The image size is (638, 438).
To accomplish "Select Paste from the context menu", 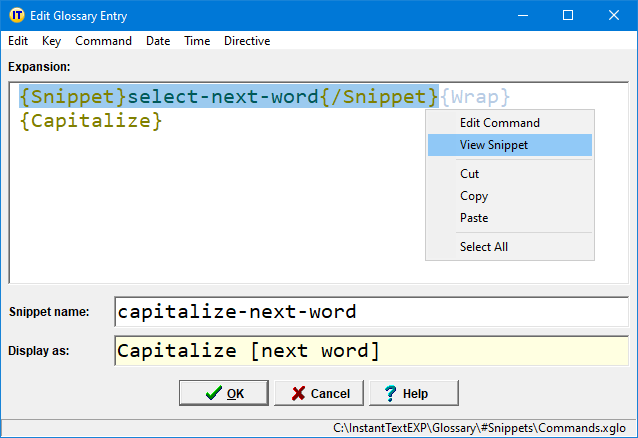I will pyautogui.click(x=510, y=218).
